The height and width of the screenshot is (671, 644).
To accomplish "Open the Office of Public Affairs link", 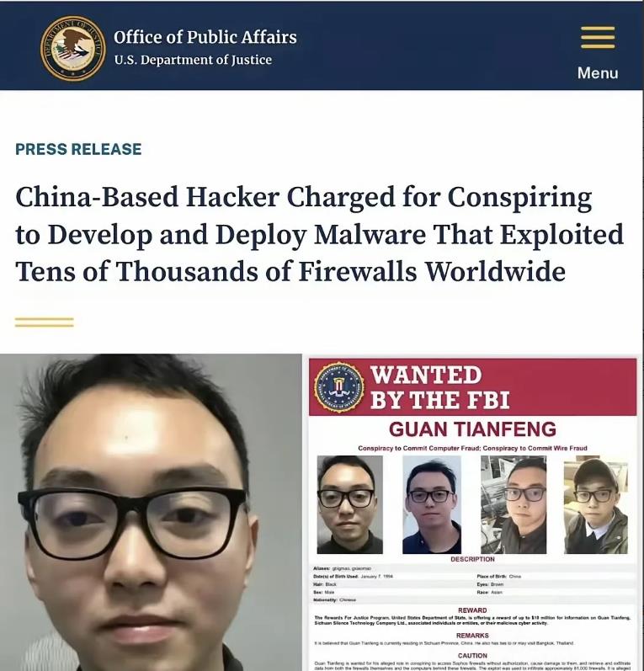I will pyautogui.click(x=205, y=37).
